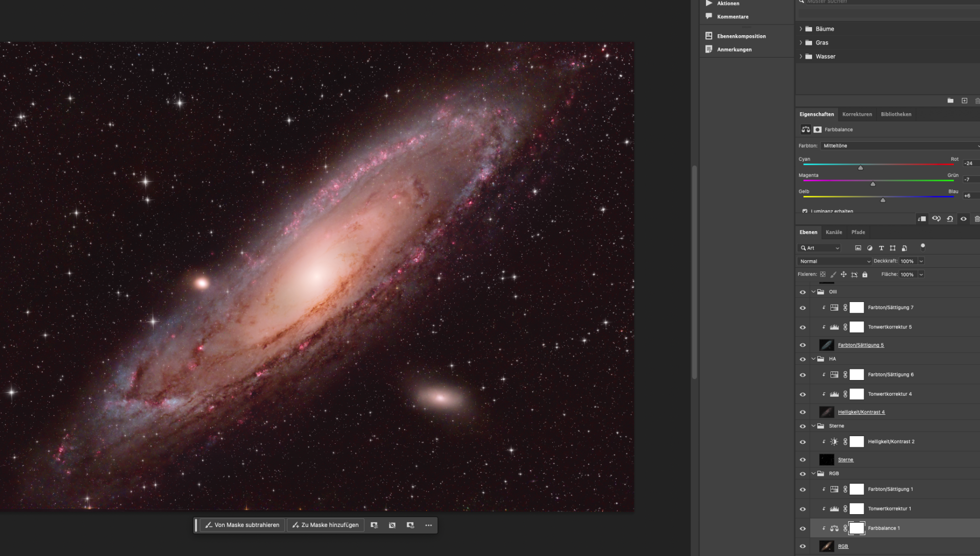Click the view previous state icon
The width and height of the screenshot is (980, 556).
click(x=936, y=219)
